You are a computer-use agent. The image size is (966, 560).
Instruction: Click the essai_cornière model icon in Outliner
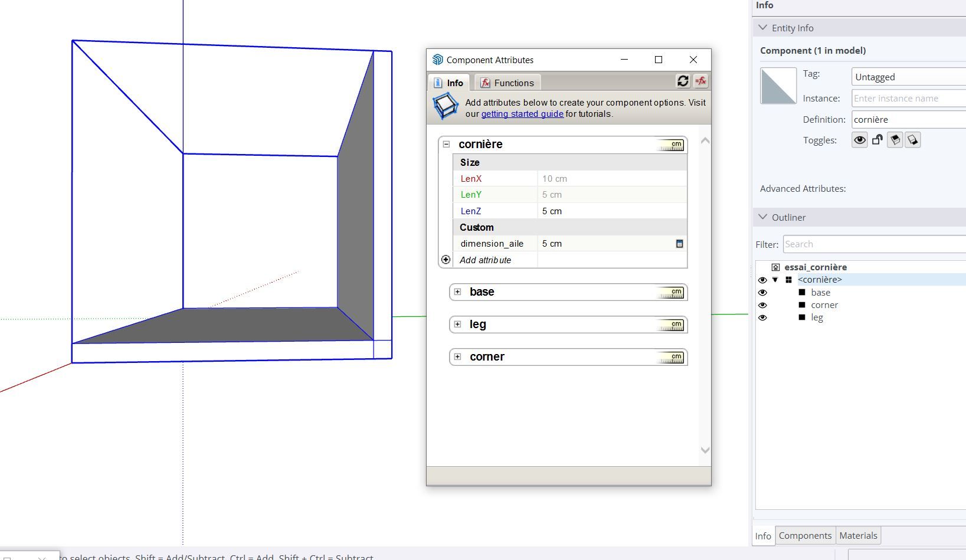775,267
